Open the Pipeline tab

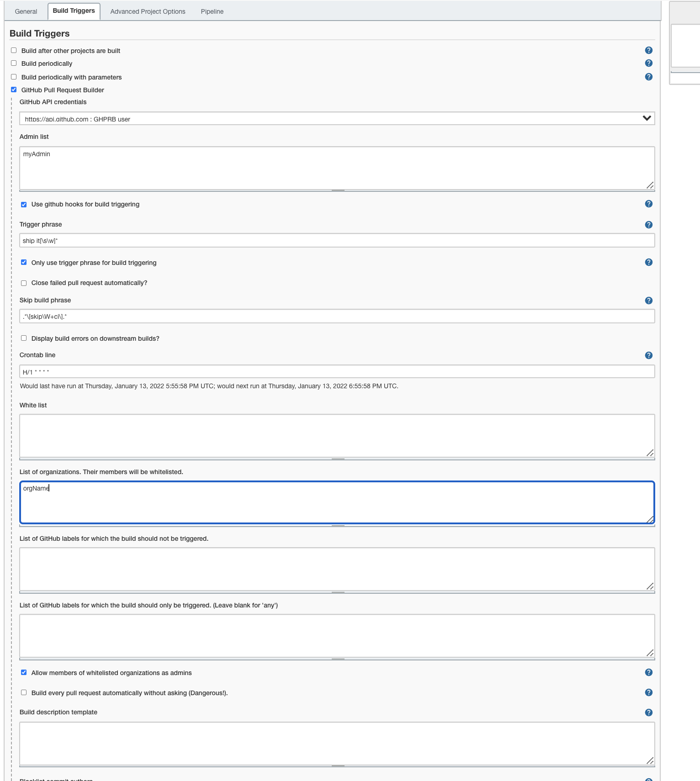pos(212,11)
